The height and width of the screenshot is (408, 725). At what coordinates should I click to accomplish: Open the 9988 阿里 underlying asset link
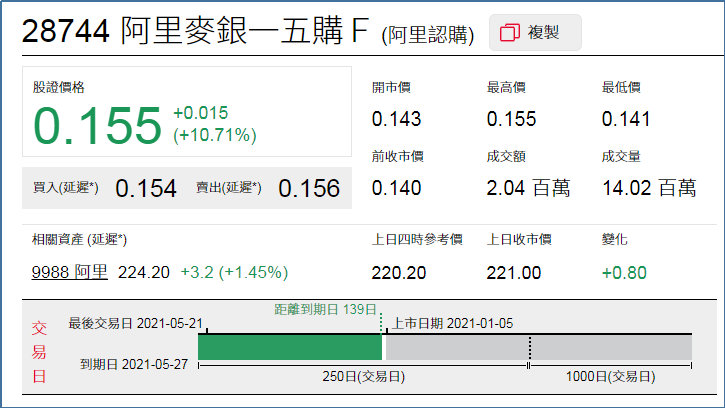(69, 272)
